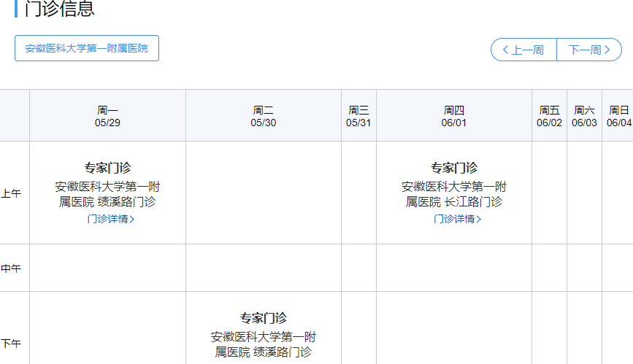Viewport: 633px width, 364px height.
Task: Click the 周一 05/29 column header
Action: [x=107, y=116]
